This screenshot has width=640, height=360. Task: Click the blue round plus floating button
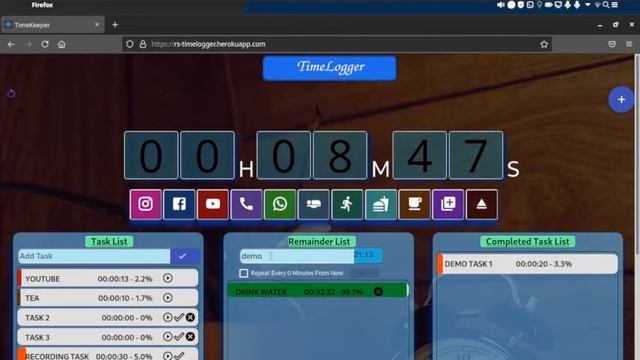pos(621,99)
